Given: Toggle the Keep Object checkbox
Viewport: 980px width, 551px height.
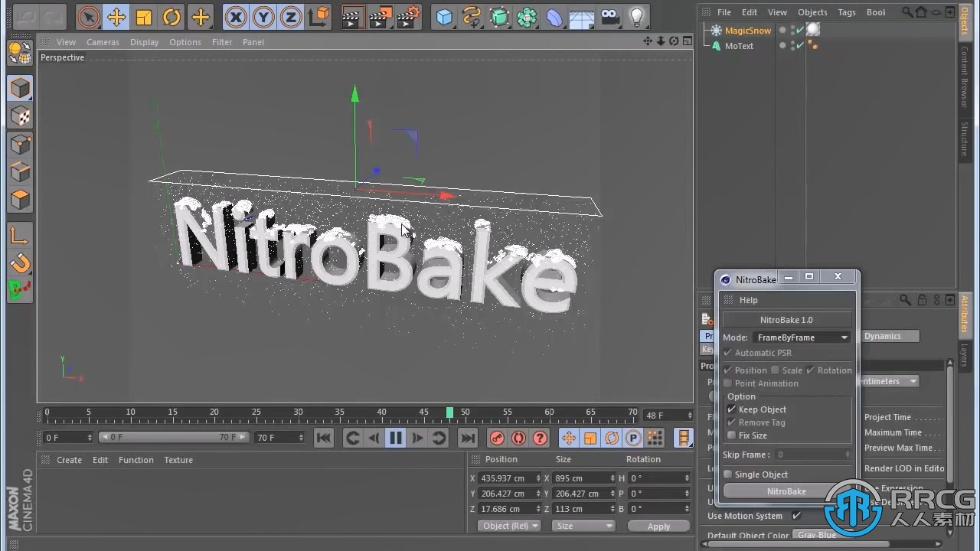Looking at the screenshot, I should pos(731,409).
